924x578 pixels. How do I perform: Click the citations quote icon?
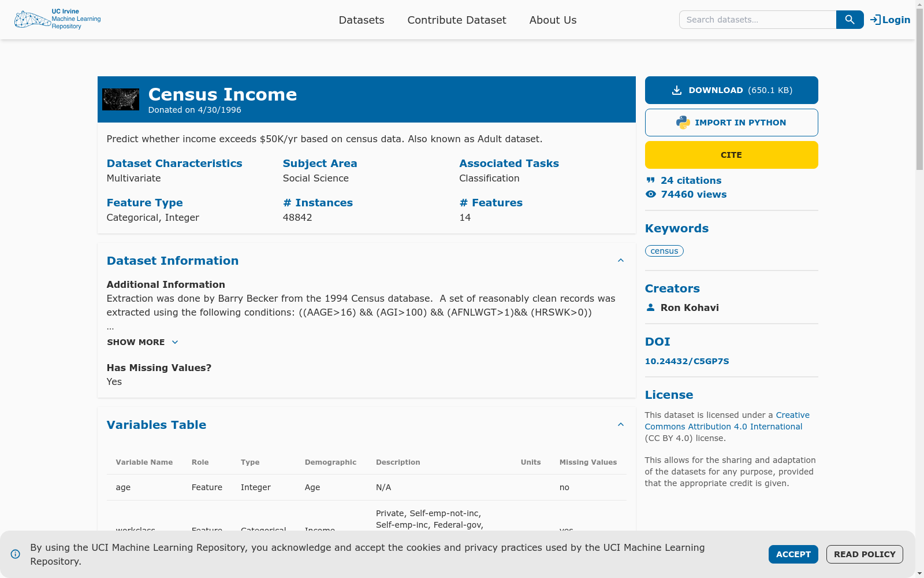650,180
